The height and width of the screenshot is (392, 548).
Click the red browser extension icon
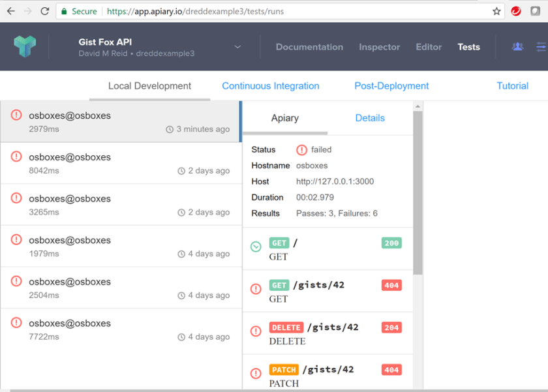coord(516,11)
